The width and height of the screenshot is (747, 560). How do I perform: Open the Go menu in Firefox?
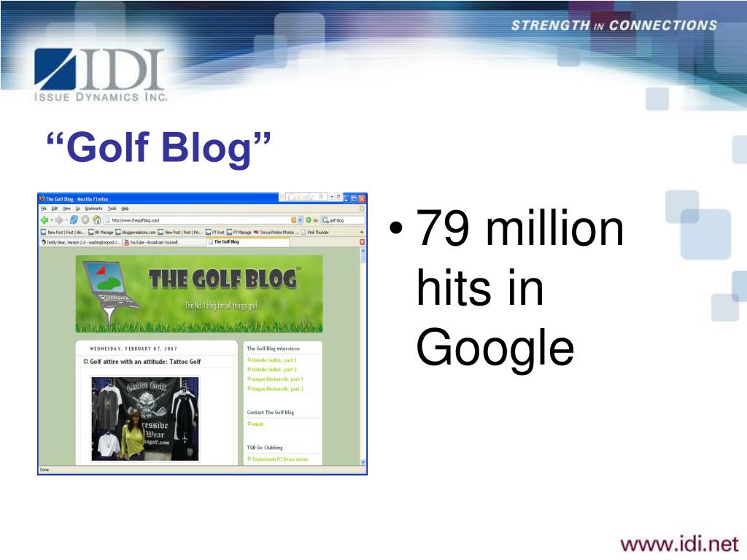pyautogui.click(x=77, y=209)
